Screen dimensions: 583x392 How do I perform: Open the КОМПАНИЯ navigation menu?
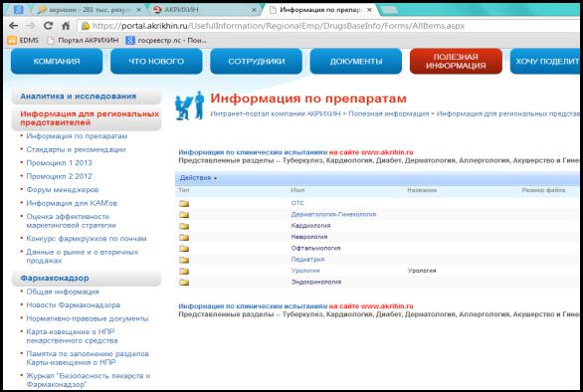tap(57, 62)
